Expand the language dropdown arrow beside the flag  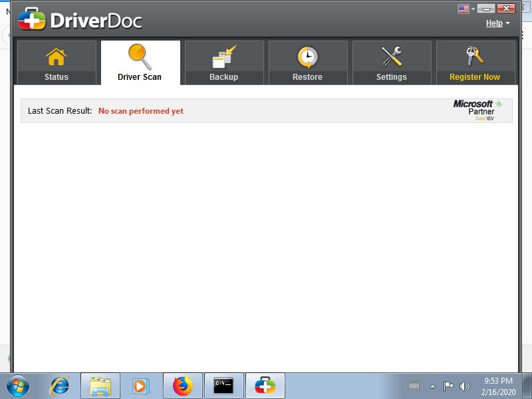473,9
